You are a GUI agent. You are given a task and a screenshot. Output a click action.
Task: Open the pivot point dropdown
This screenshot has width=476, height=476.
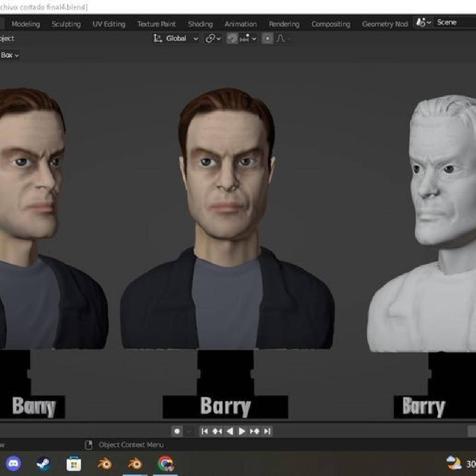point(213,38)
